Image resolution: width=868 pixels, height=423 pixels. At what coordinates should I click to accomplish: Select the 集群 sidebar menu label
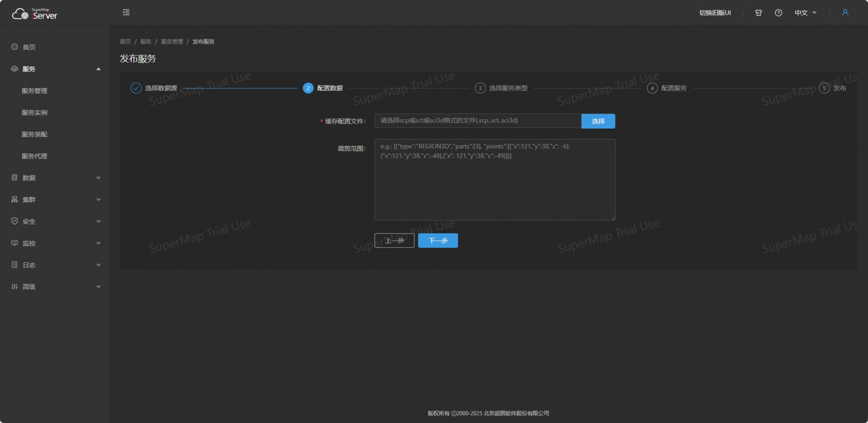pyautogui.click(x=29, y=200)
